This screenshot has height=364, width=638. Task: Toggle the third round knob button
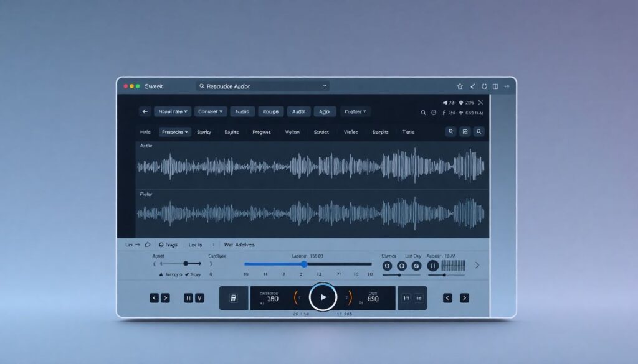[x=416, y=266]
